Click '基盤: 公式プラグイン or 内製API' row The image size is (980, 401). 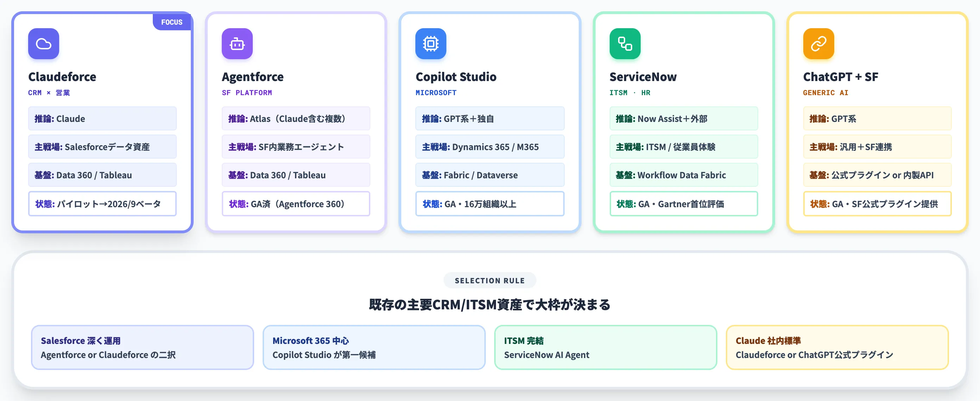pos(877,175)
